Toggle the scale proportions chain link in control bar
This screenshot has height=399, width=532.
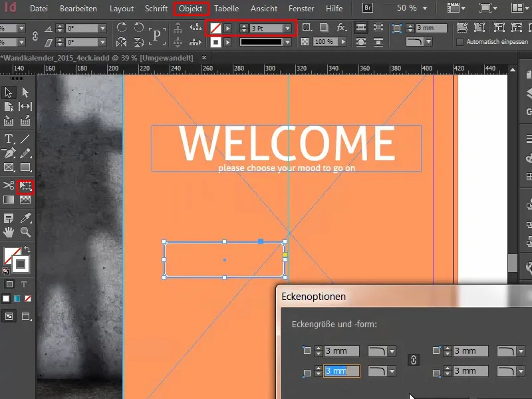point(35,35)
